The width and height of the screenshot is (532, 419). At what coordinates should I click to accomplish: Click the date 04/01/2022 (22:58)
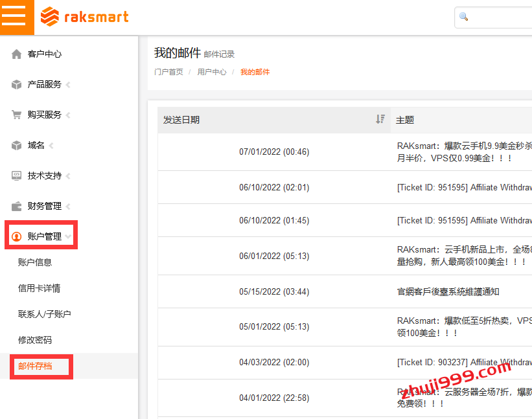point(274,398)
